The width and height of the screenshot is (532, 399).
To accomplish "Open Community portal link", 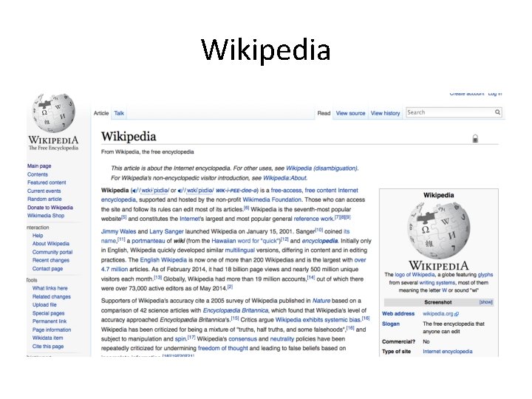I will (52, 252).
